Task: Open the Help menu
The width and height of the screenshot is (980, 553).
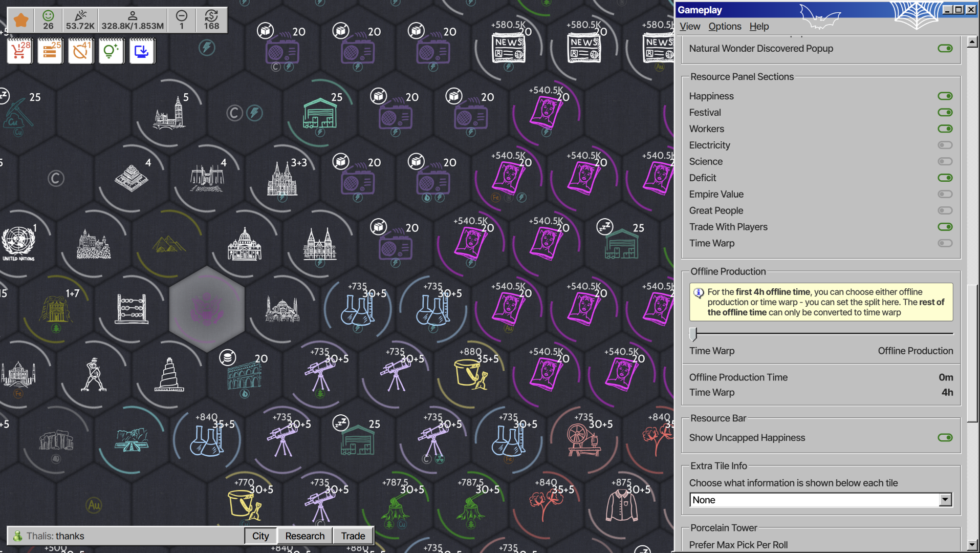Action: [x=758, y=27]
